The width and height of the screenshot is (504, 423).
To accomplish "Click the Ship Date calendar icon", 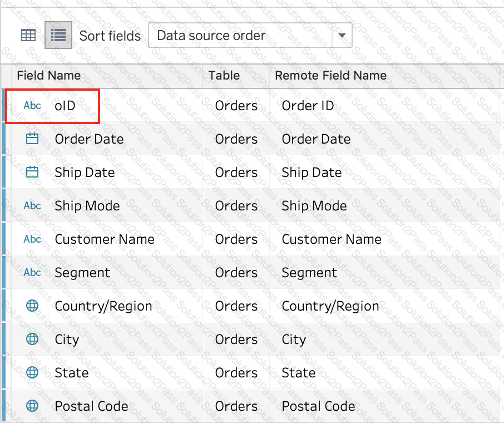I will pos(32,173).
